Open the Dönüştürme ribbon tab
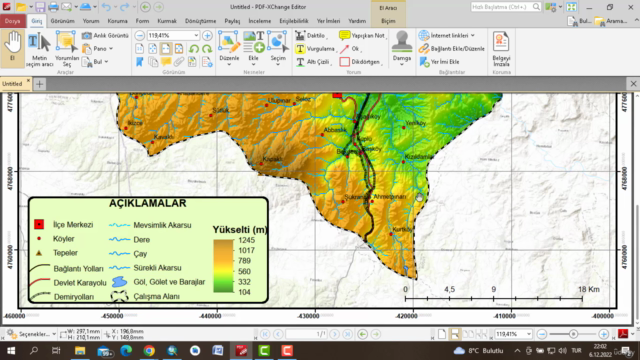640x360 pixels. (x=200, y=21)
